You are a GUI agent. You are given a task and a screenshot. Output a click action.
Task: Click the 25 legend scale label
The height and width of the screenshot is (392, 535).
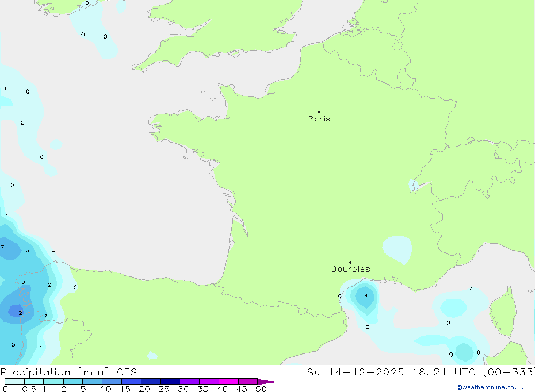164,389
